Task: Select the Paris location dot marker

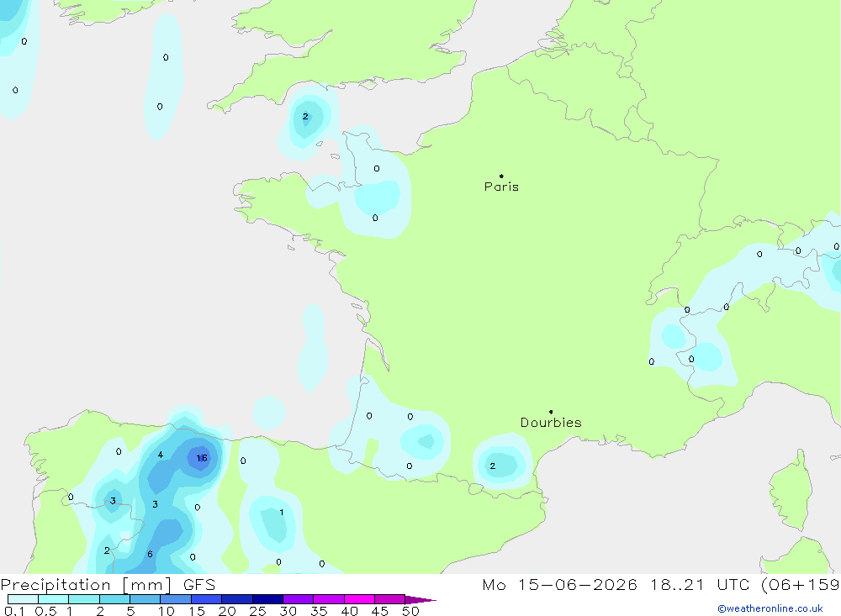Action: click(501, 176)
